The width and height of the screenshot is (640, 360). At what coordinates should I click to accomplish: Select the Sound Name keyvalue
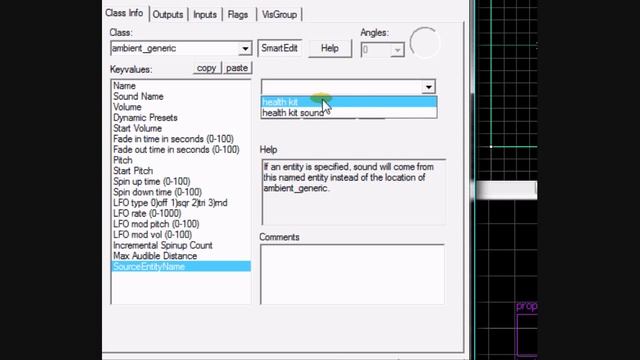(181, 96)
